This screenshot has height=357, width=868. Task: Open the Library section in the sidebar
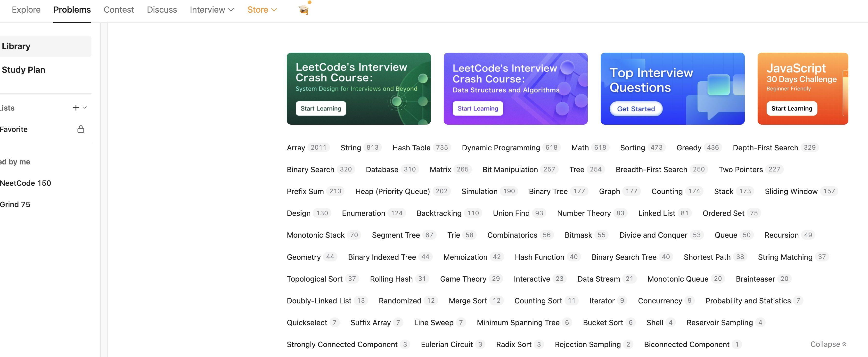pos(16,46)
